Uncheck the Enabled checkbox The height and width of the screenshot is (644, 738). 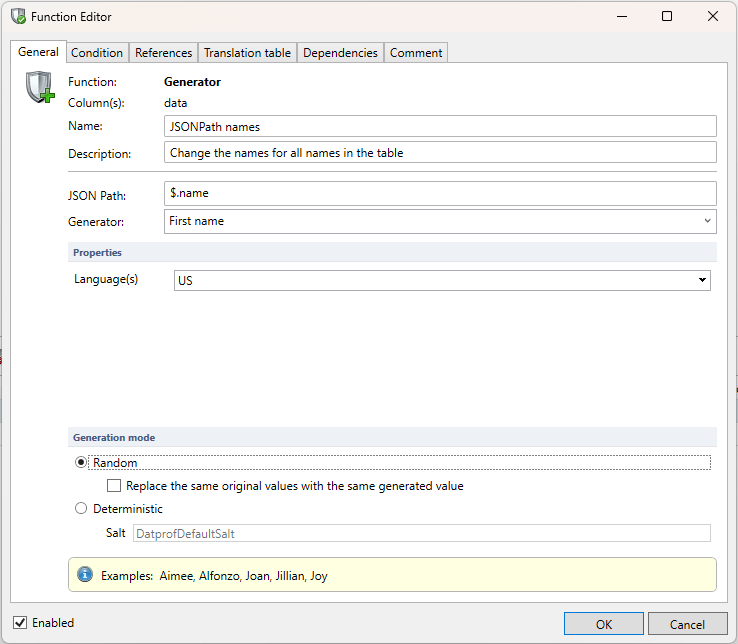pyautogui.click(x=20, y=623)
